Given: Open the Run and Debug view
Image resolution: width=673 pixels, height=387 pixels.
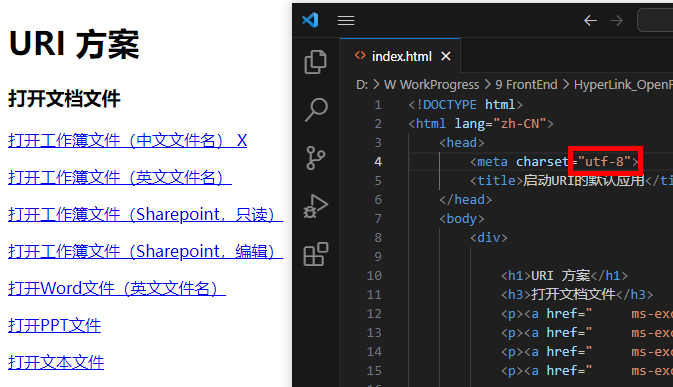Looking at the screenshot, I should point(315,206).
